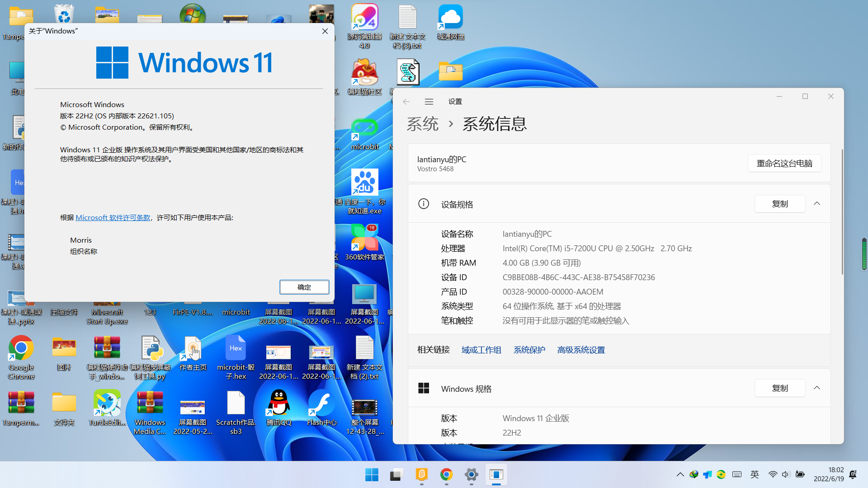
Task: Switch input language via 英 indicator
Action: click(755, 474)
